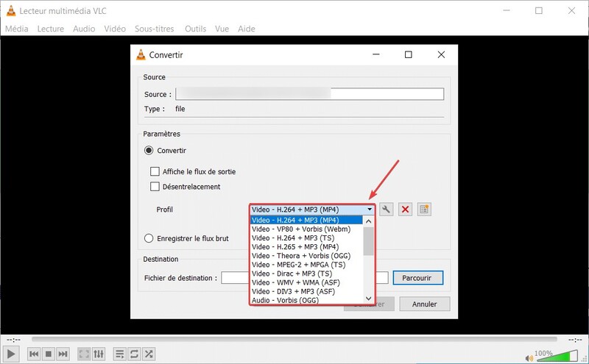Viewport: 589px width, 364px height.
Task: Click scroll-up arrow of profile list
Action: point(369,221)
